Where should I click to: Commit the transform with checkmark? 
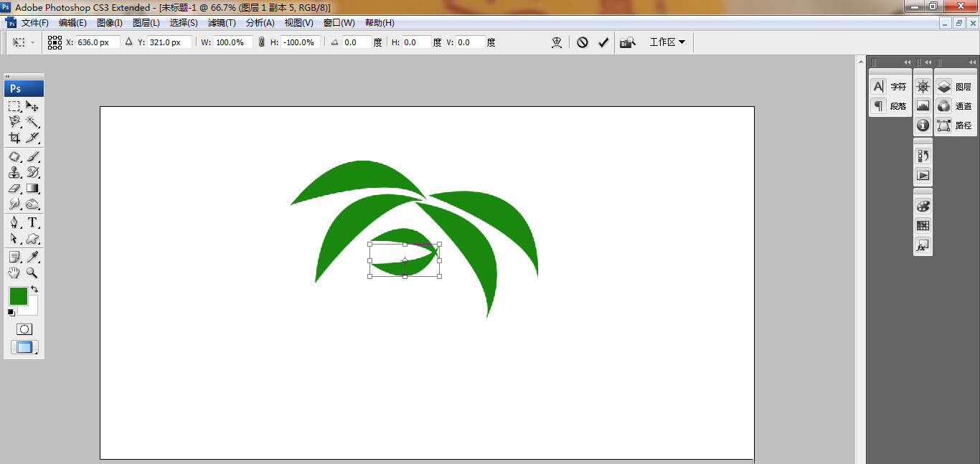(x=603, y=42)
